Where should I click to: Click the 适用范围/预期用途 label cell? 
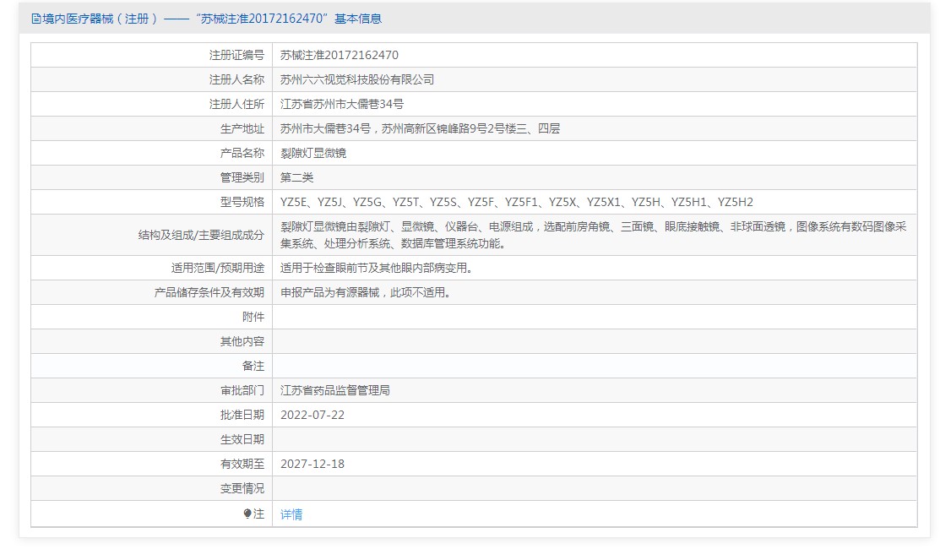[152, 268]
